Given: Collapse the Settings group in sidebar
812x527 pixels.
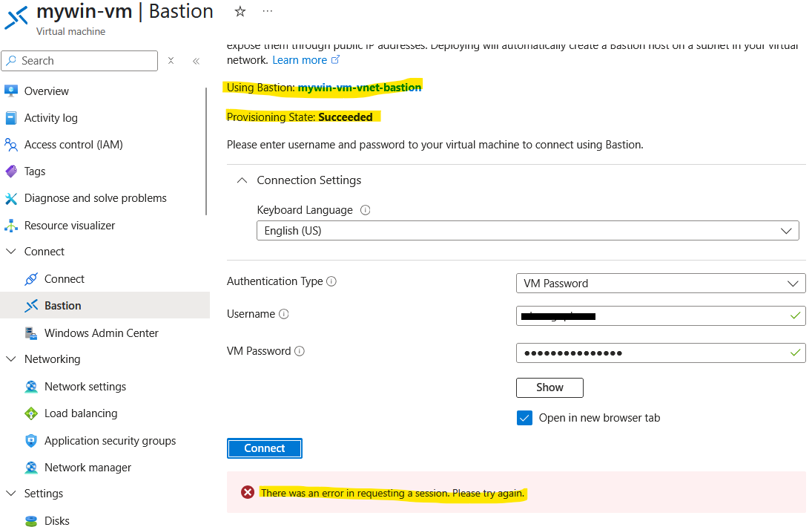Looking at the screenshot, I should (x=11, y=494).
